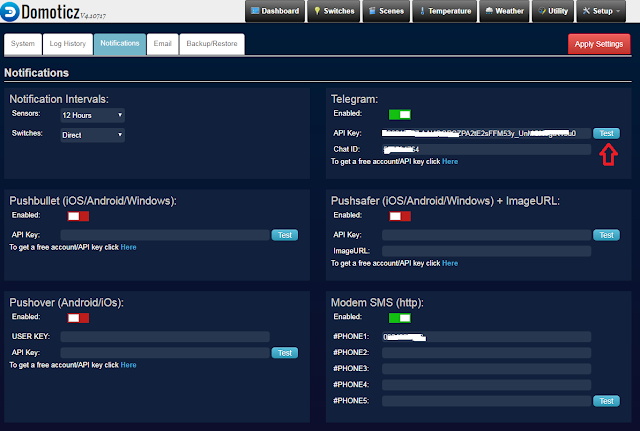Click the #PHONE1 input field
The width and height of the screenshot is (640, 431).
click(486, 336)
